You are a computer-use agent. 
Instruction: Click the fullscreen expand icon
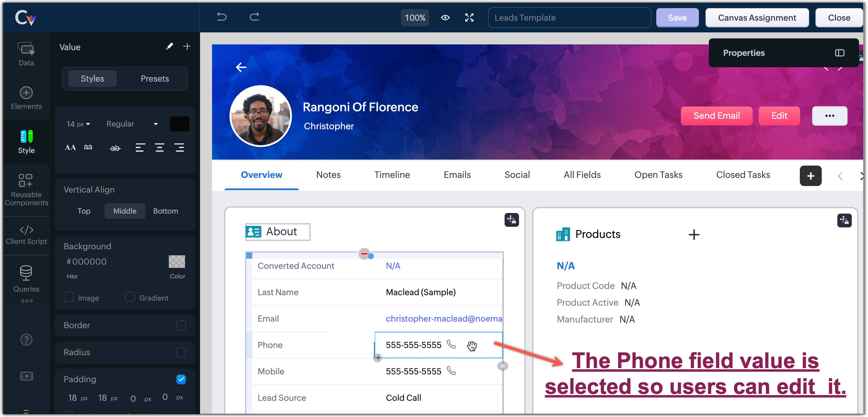(x=469, y=17)
